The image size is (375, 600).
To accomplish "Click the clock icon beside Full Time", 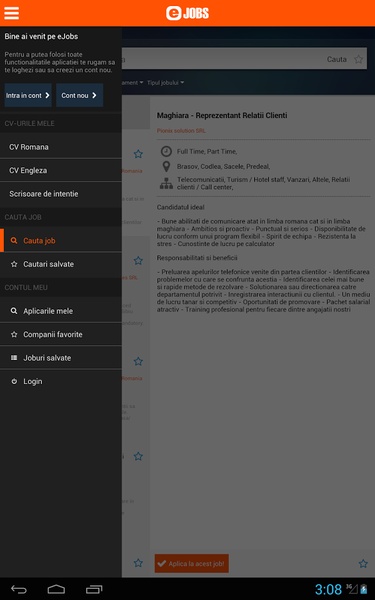I will point(166,152).
